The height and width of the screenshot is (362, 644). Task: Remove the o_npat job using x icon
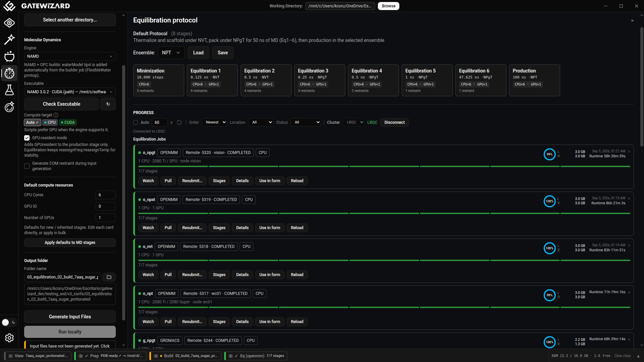coord(629,199)
